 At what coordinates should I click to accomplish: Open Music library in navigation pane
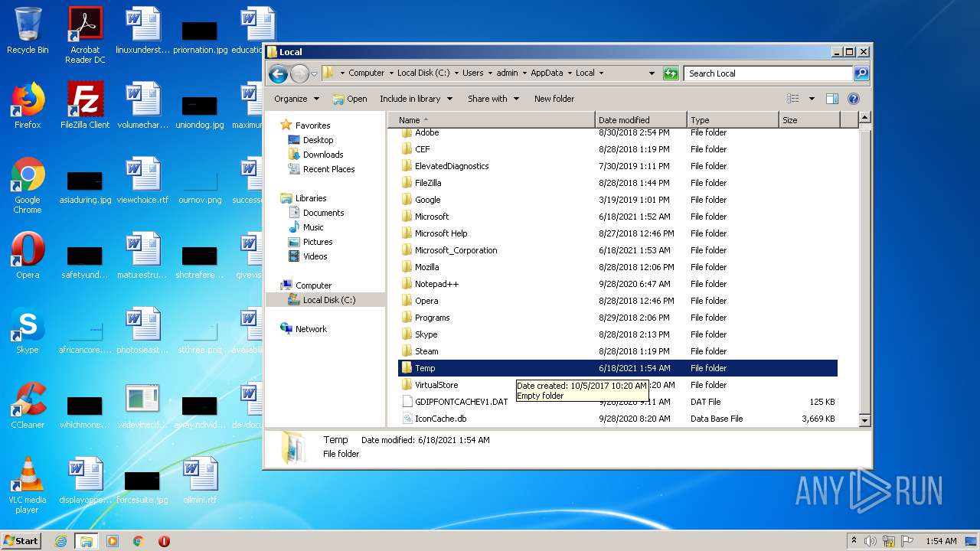(312, 227)
